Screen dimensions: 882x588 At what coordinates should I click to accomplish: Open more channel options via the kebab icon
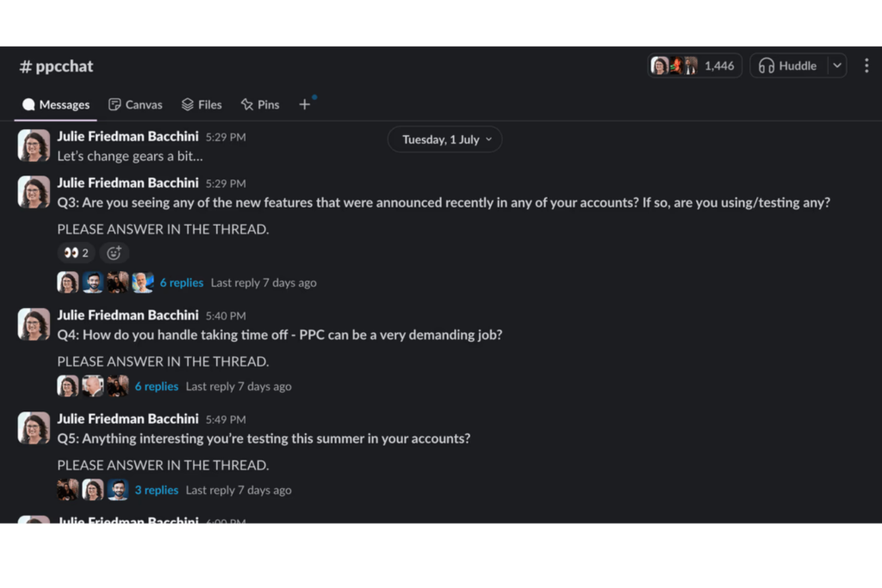(868, 65)
